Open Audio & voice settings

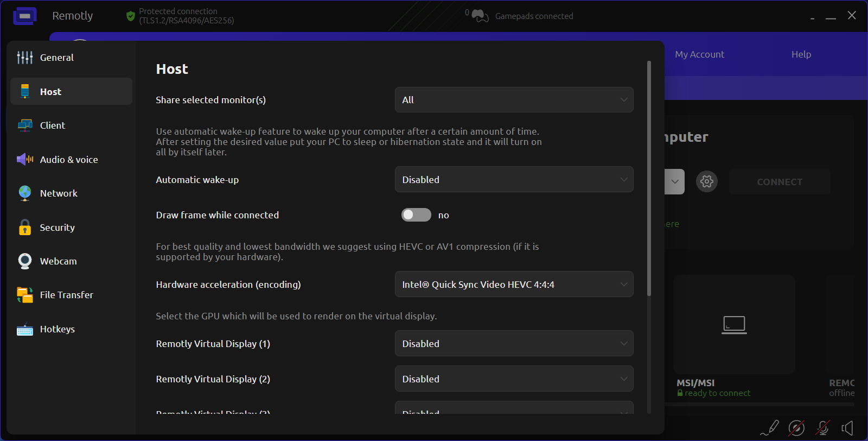[68, 160]
